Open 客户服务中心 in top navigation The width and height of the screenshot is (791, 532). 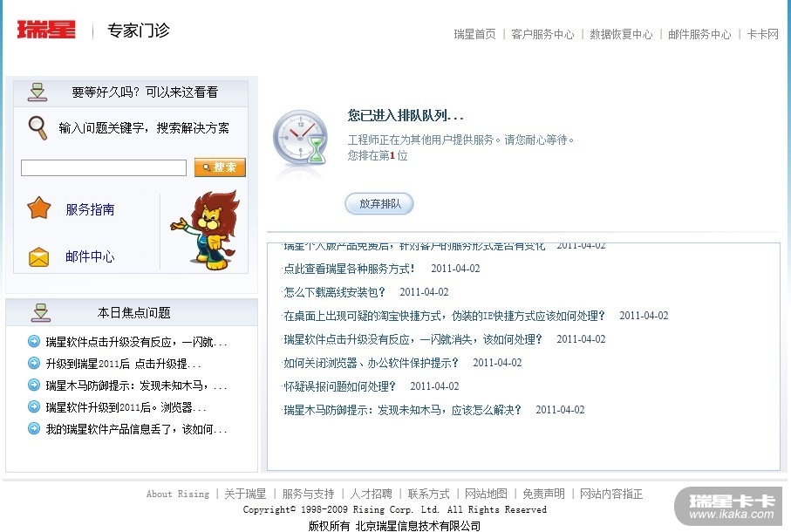pos(542,34)
